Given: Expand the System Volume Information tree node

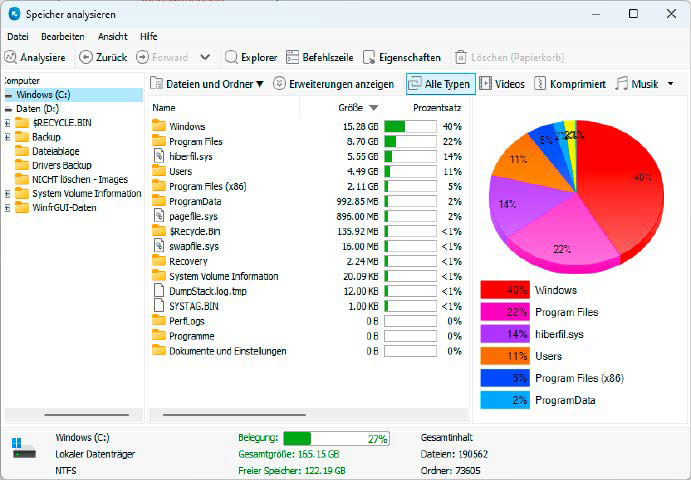Looking at the screenshot, I should (x=7, y=193).
